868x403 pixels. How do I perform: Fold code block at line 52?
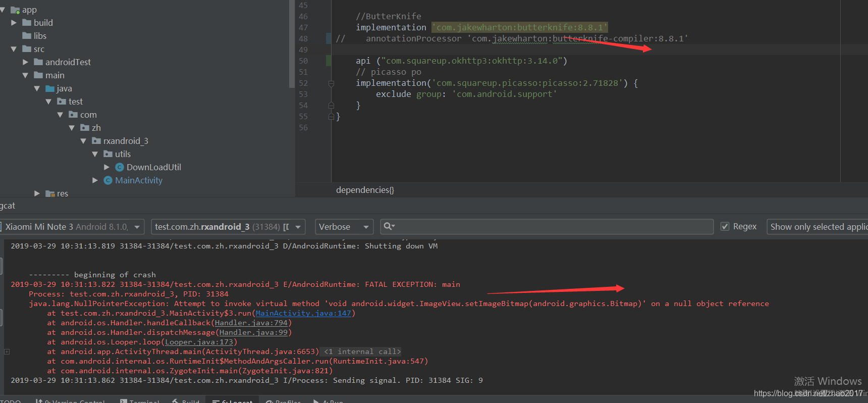click(331, 83)
